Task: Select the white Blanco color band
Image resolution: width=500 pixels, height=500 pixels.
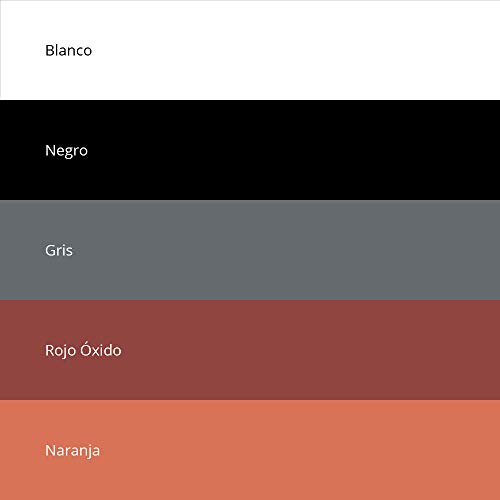Action: (250, 50)
